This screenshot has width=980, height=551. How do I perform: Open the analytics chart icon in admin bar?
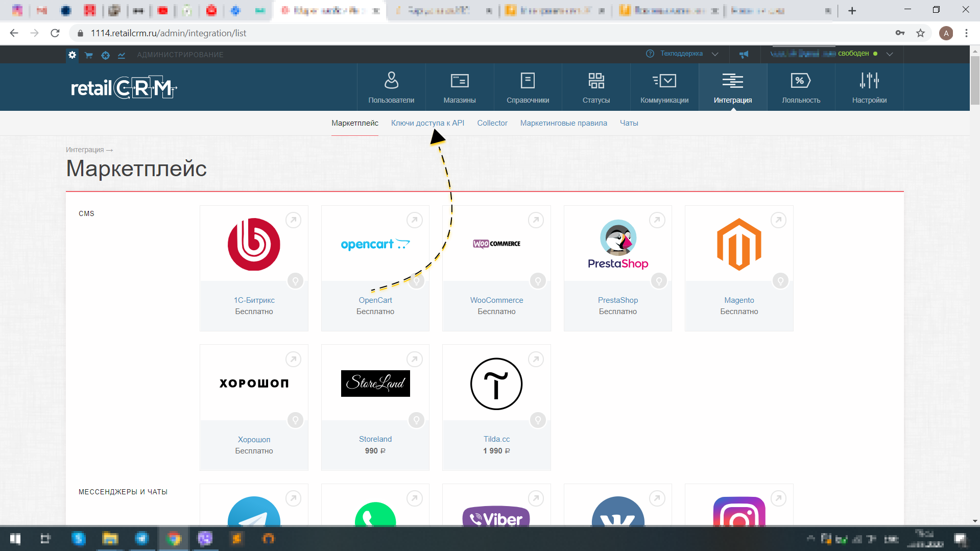[122, 55]
